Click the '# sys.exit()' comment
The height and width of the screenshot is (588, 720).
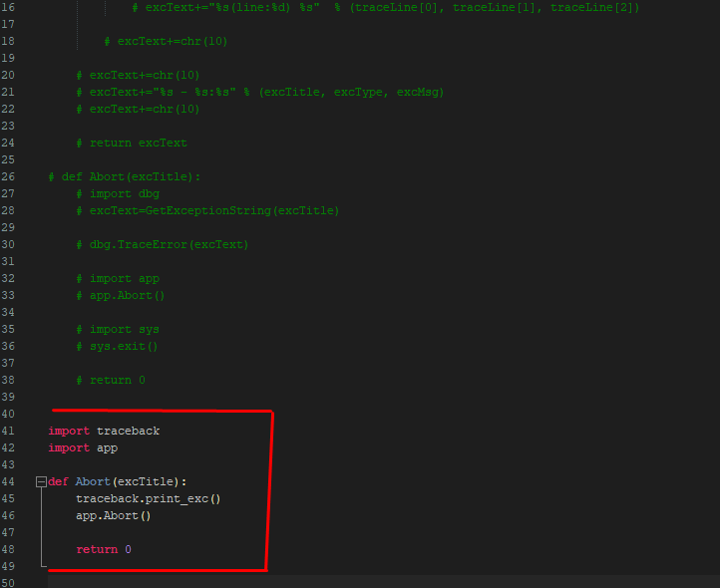point(117,346)
